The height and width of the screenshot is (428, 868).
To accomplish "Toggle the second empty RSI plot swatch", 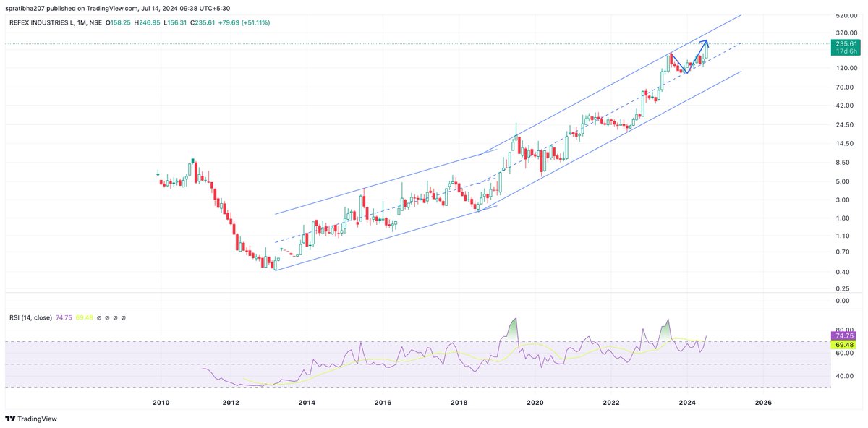I will [107, 317].
